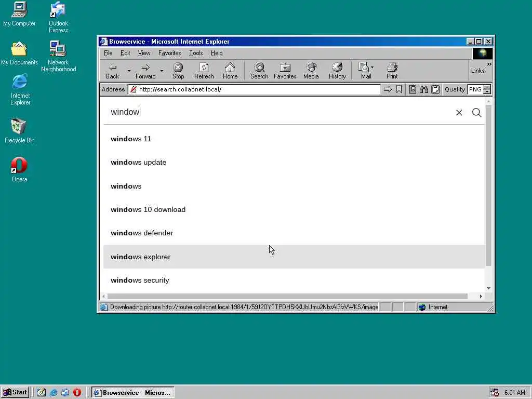
Task: Click the Go arrow beside the address bar
Action: click(x=388, y=89)
